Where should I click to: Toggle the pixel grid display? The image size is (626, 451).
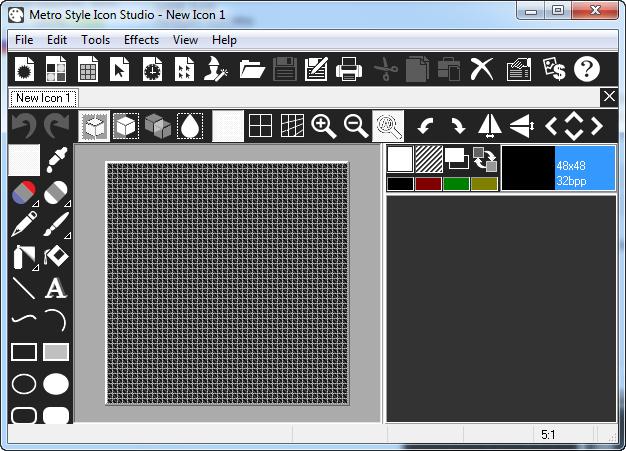(291, 126)
